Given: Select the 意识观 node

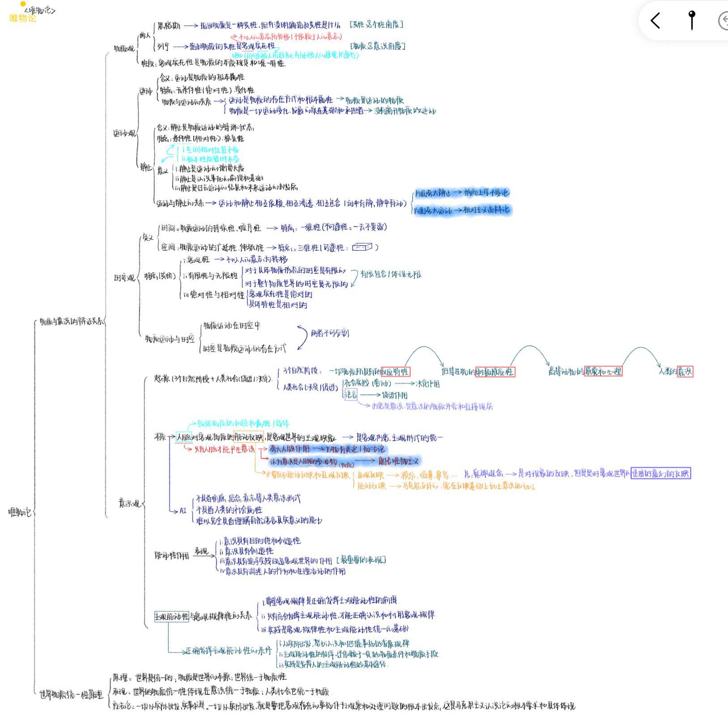Looking at the screenshot, I should point(130,503).
